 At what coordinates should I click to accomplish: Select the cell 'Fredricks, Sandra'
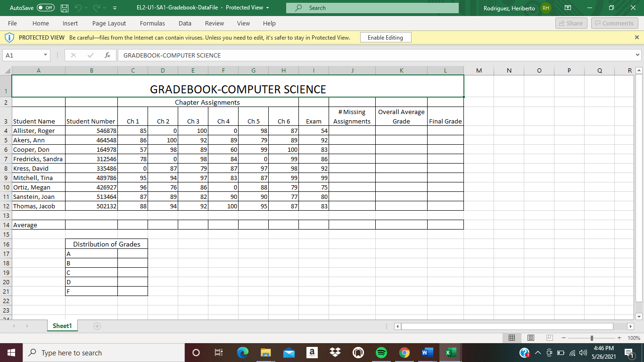click(x=39, y=159)
